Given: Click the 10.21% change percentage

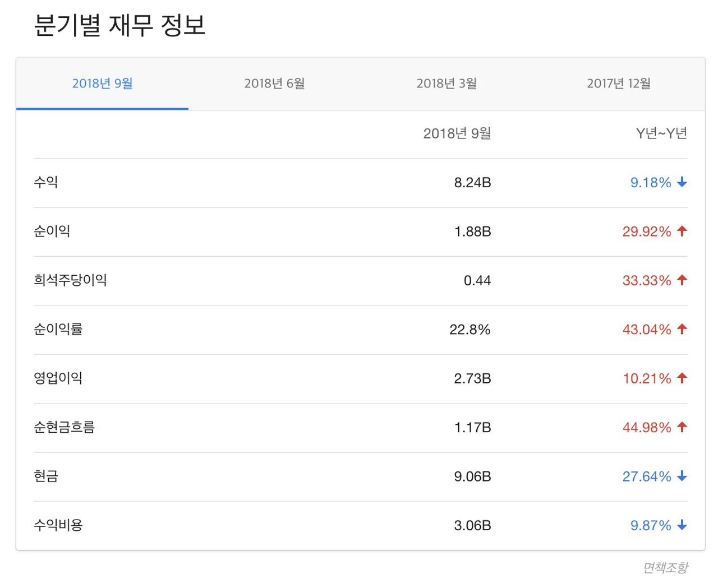Looking at the screenshot, I should pyautogui.click(x=647, y=378).
